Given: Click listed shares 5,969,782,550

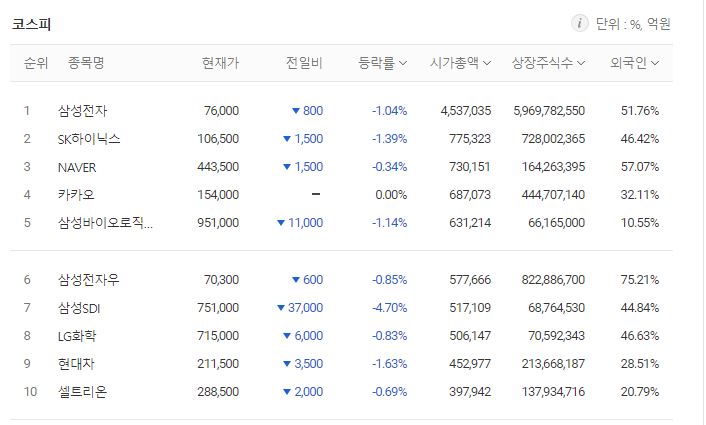Looking at the screenshot, I should [x=549, y=111].
